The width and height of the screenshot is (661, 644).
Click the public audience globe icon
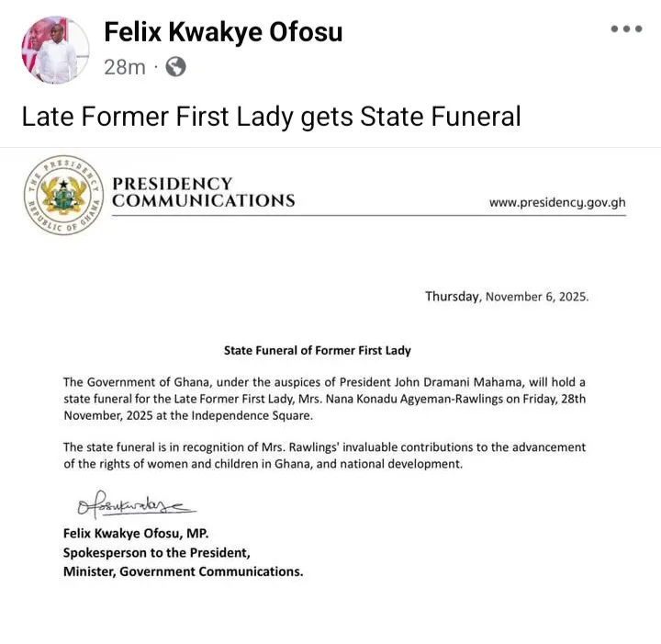point(175,67)
